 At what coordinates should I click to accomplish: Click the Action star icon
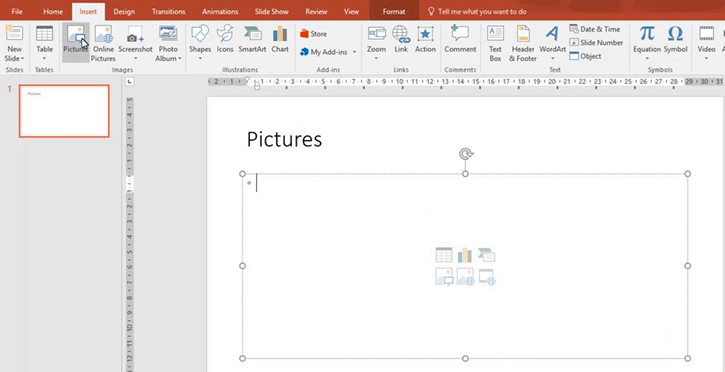(x=425, y=34)
